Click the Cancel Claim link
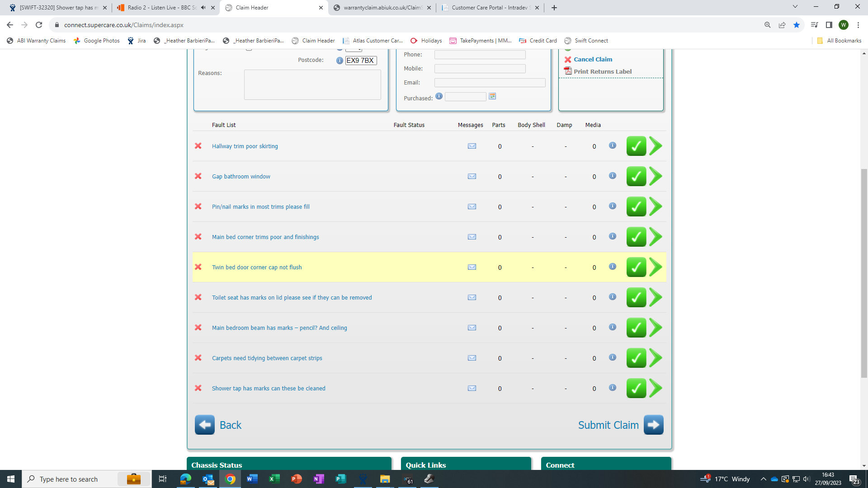The image size is (868, 488). [x=593, y=59]
